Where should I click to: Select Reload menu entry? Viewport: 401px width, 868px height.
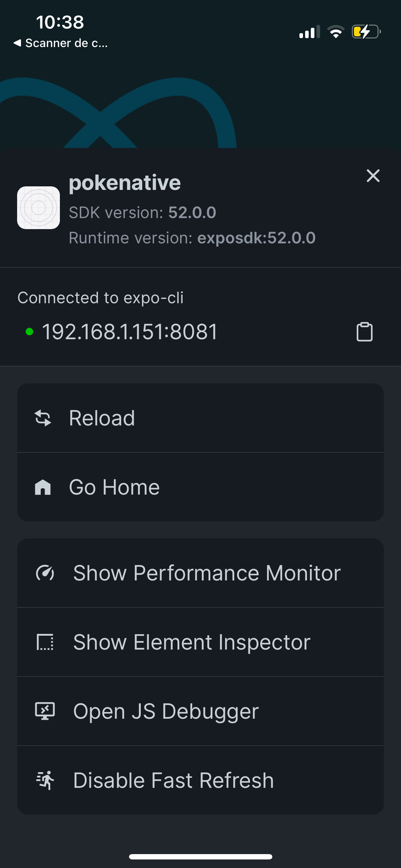coord(200,418)
